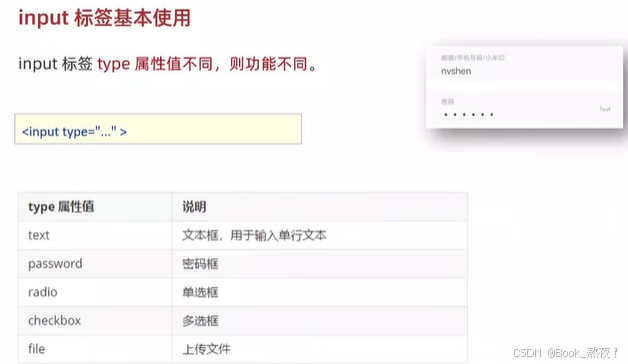Click the '说明' table header

(320, 207)
